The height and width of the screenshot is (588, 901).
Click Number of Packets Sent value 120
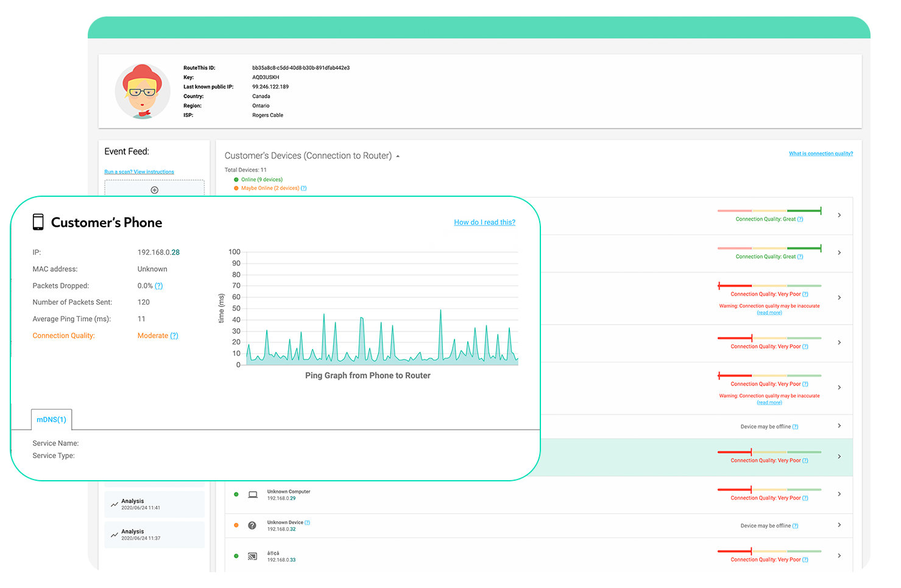tap(144, 302)
